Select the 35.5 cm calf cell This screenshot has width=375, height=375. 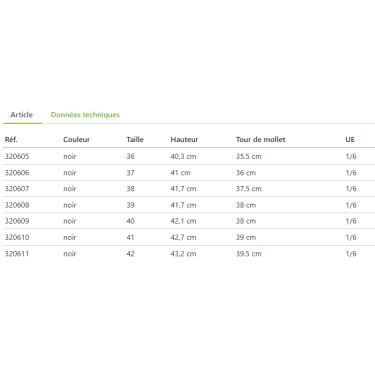coord(249,156)
